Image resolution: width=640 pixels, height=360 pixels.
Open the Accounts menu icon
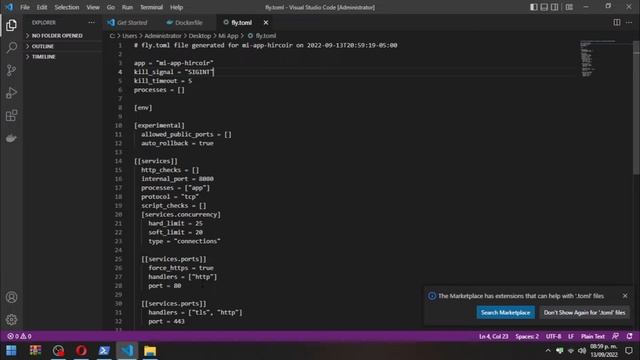pos(11,297)
